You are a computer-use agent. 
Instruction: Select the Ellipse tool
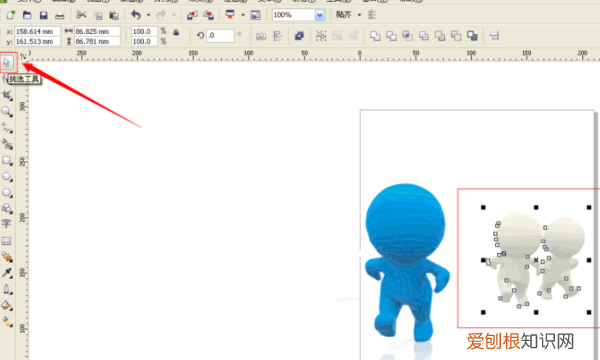[x=7, y=176]
